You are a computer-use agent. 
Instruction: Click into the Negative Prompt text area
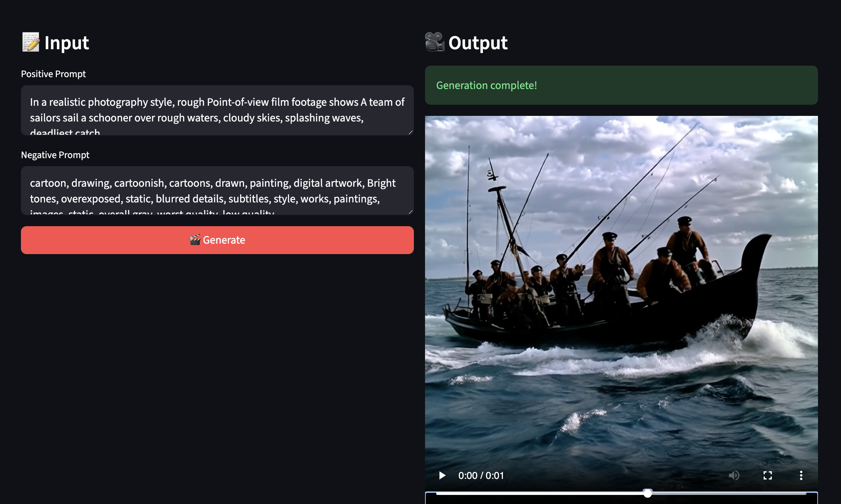click(x=217, y=191)
